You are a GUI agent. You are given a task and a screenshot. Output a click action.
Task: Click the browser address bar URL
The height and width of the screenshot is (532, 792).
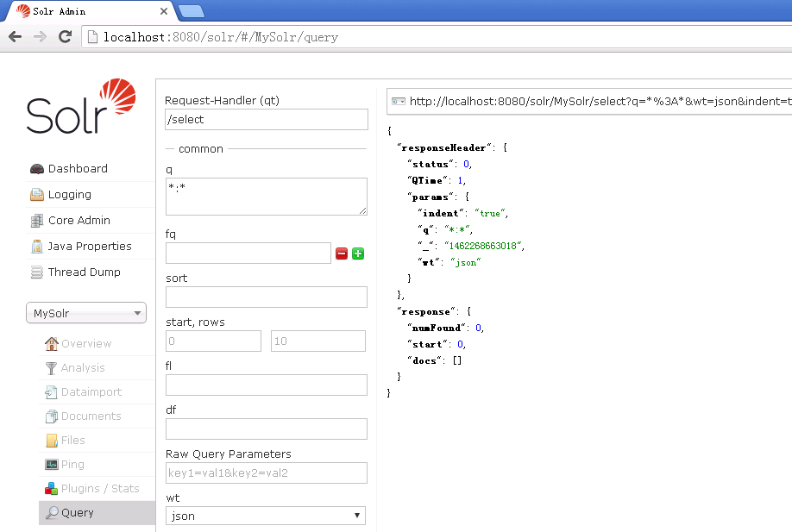[221, 37]
